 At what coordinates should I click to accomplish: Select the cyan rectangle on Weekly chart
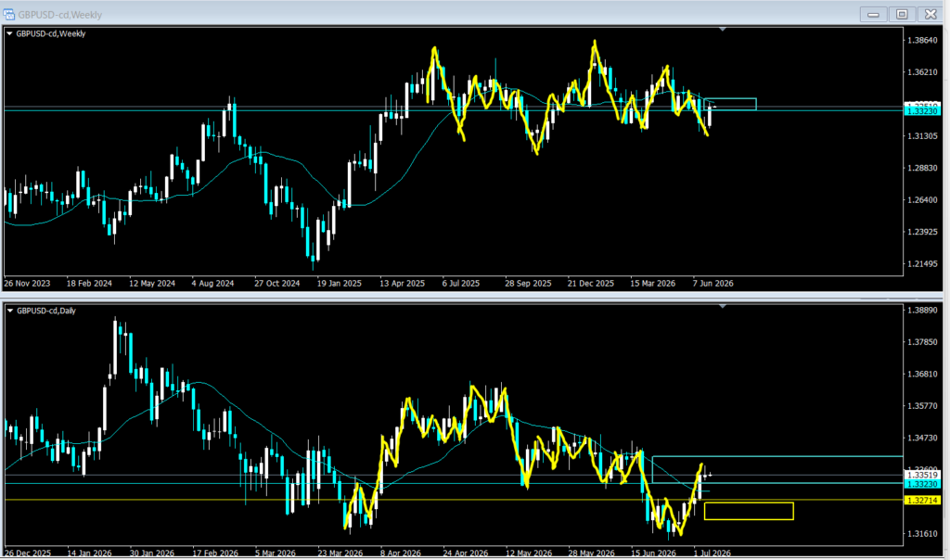pyautogui.click(x=731, y=104)
